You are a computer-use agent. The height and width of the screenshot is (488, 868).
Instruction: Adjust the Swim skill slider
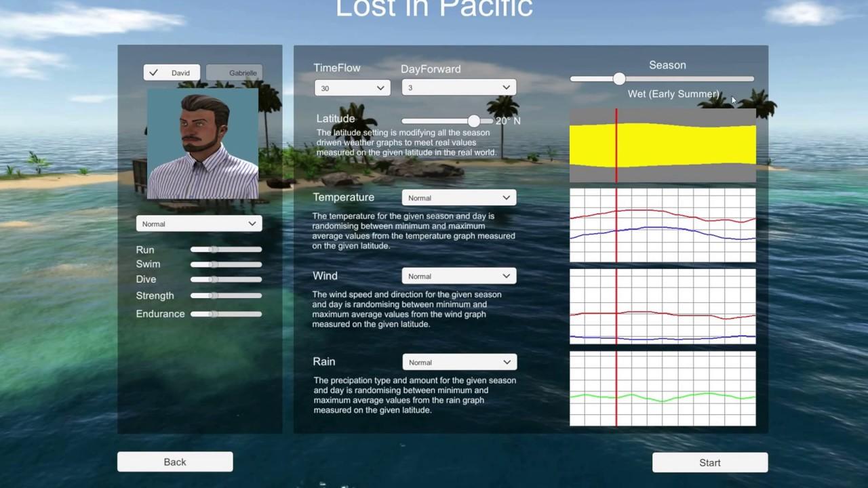point(214,264)
